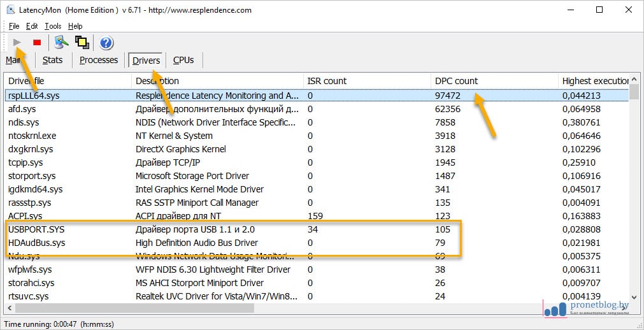The height and width of the screenshot is (330, 644).
Task: Click the yellow overlapping windows toolbar icon
Action: (82, 42)
